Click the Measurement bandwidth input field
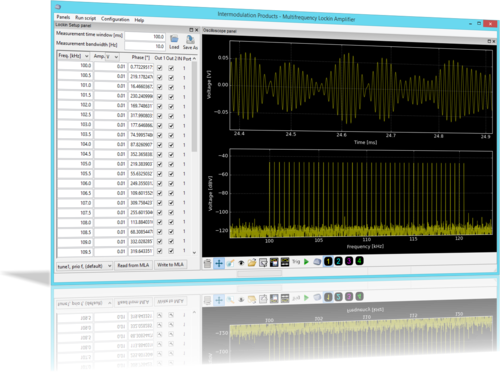Viewport: 500px width, 372px height. tap(145, 46)
